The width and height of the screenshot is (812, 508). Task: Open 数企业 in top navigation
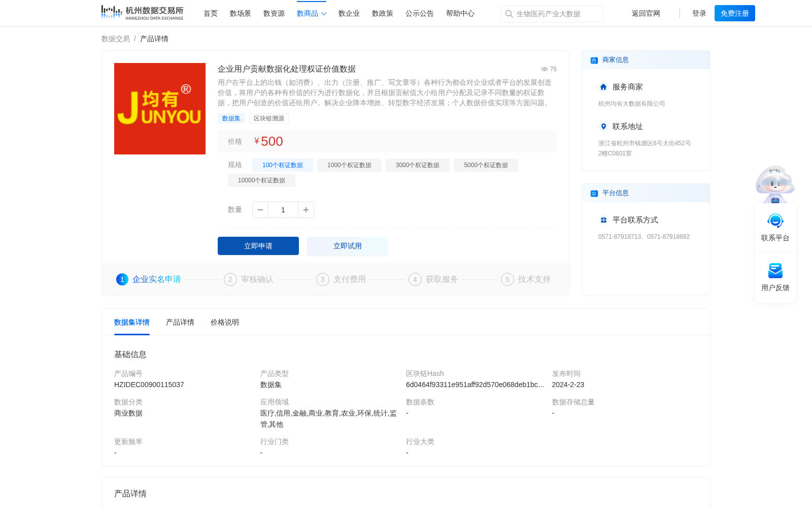pyautogui.click(x=349, y=14)
